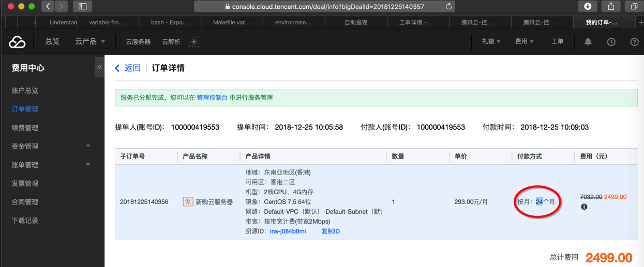Click the 按月: 24个月 payment text

[536, 202]
